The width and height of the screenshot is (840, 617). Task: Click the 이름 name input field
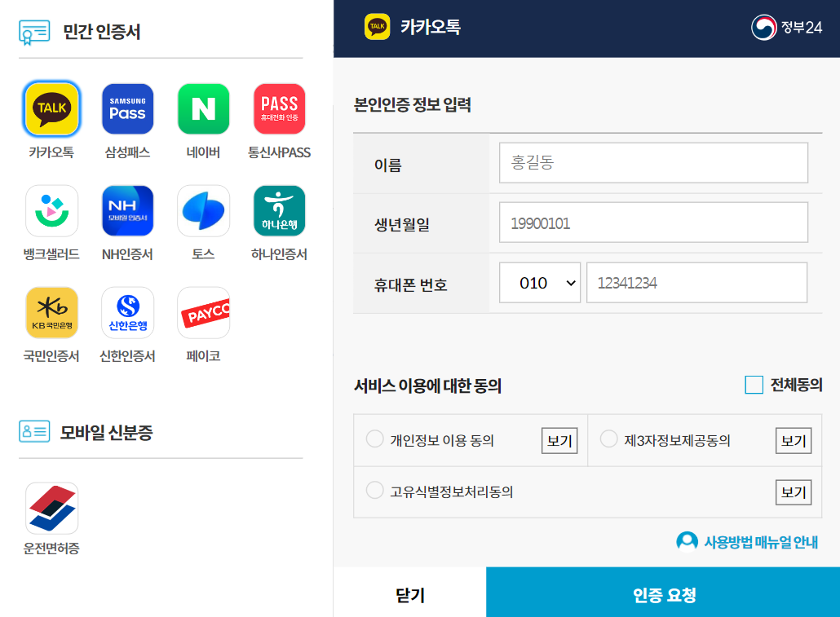[x=653, y=162]
